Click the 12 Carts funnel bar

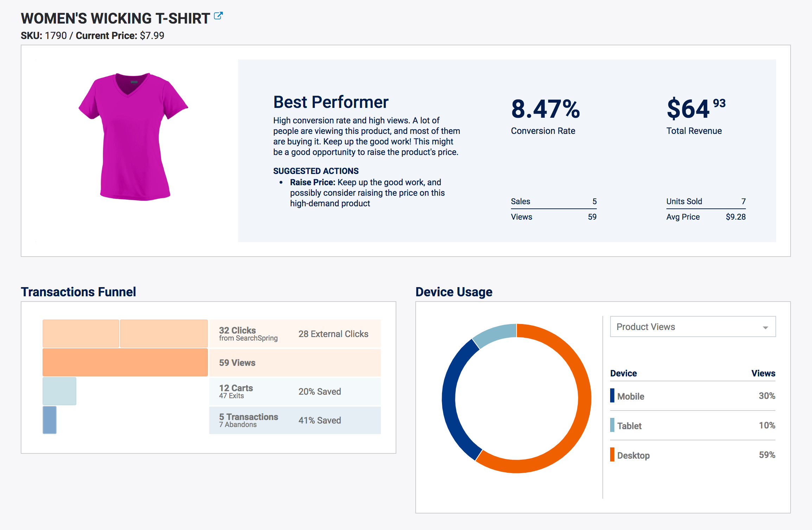(59, 391)
